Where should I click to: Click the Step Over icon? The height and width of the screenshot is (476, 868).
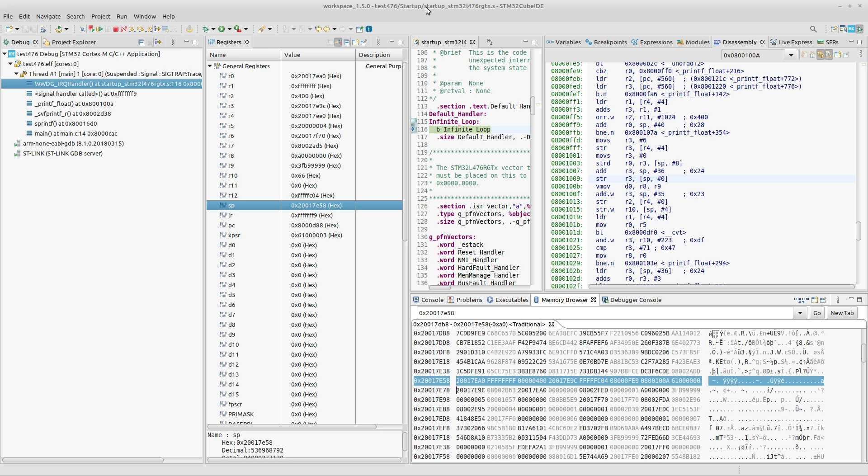tap(140, 29)
